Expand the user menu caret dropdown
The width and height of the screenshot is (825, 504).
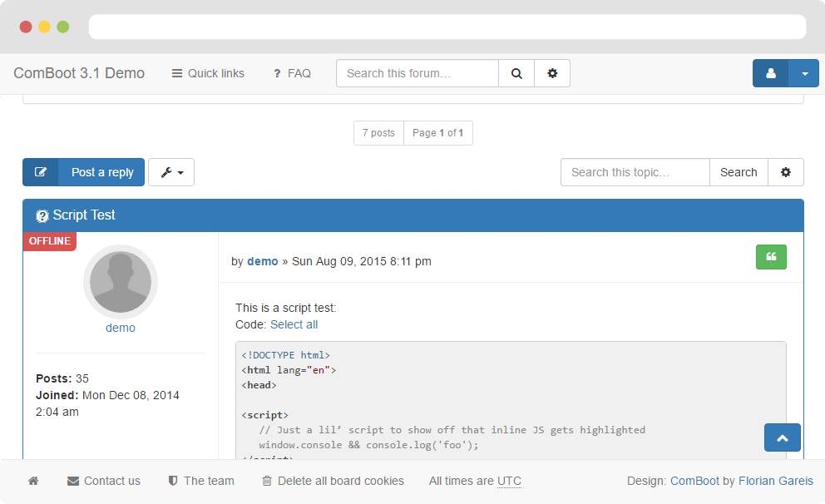tap(804, 73)
